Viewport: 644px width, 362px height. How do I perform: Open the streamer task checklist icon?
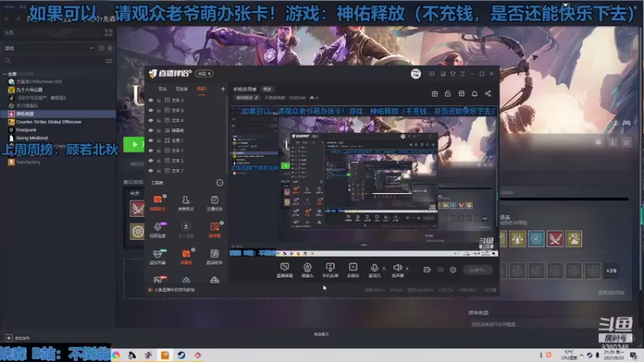pyautogui.click(x=214, y=203)
